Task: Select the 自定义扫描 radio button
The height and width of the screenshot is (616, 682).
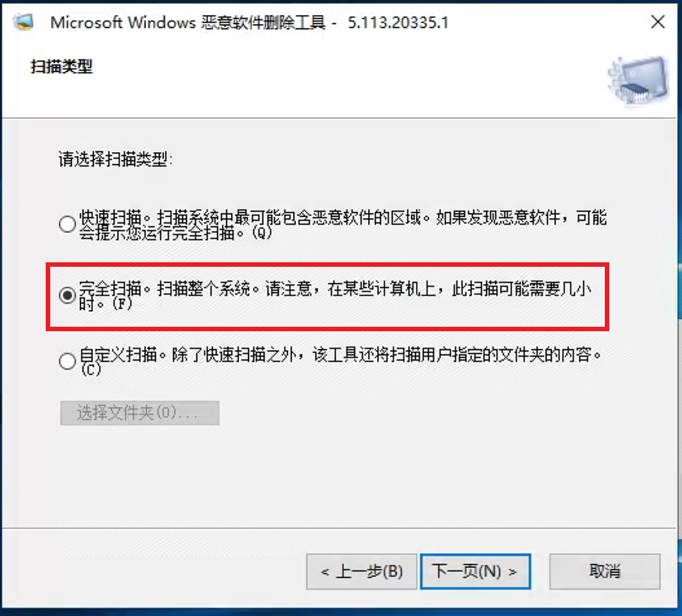Action: 67,361
